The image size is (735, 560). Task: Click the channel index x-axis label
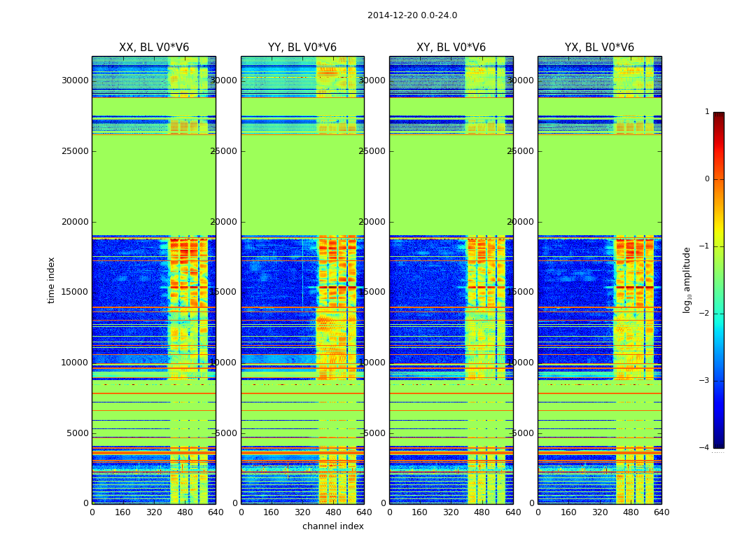point(332,526)
